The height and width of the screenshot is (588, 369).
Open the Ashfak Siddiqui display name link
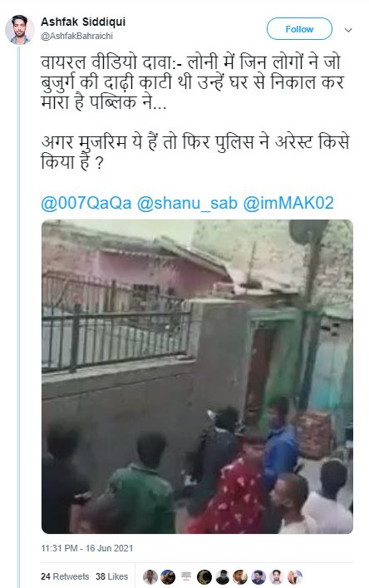point(83,22)
